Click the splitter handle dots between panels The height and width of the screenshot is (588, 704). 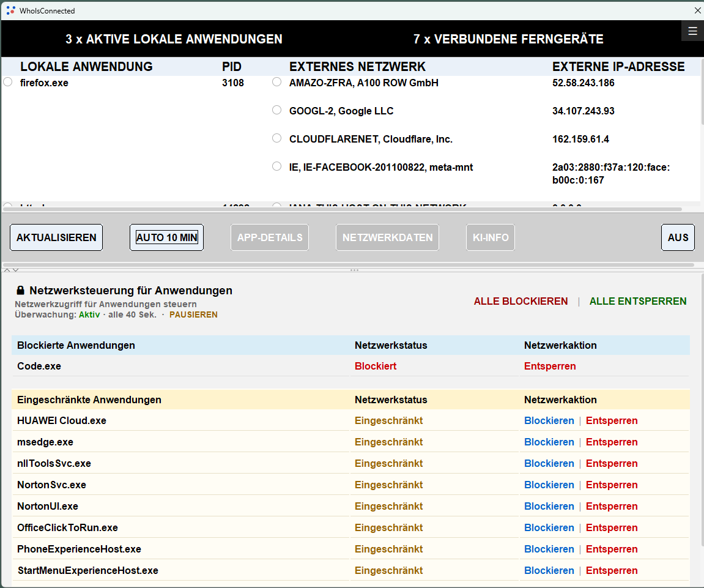coord(354,270)
